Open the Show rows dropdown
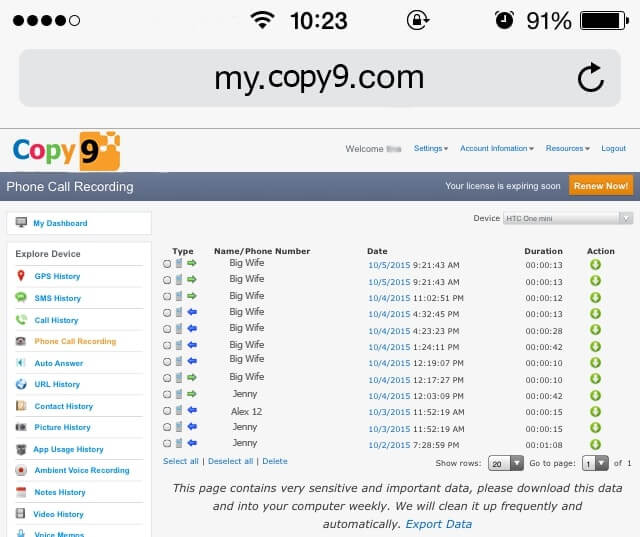Screen dimensions: 640x537 pos(506,464)
